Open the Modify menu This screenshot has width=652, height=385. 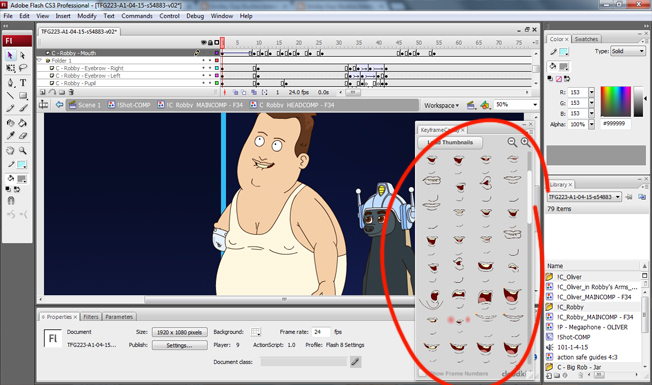(87, 16)
